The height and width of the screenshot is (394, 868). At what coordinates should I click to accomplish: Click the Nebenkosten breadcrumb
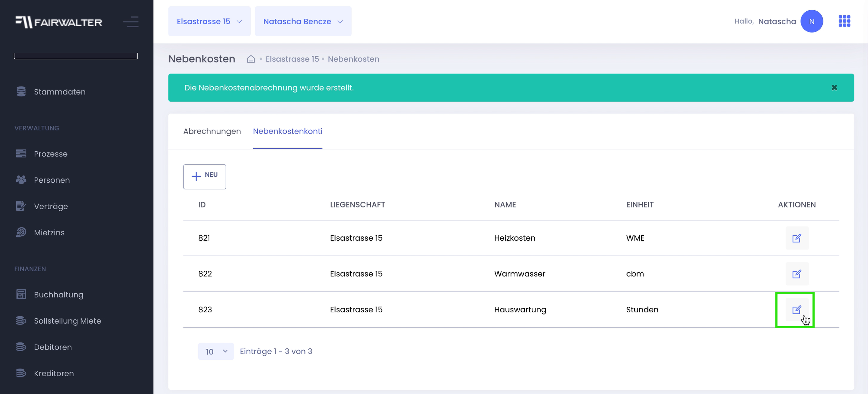[x=353, y=59]
